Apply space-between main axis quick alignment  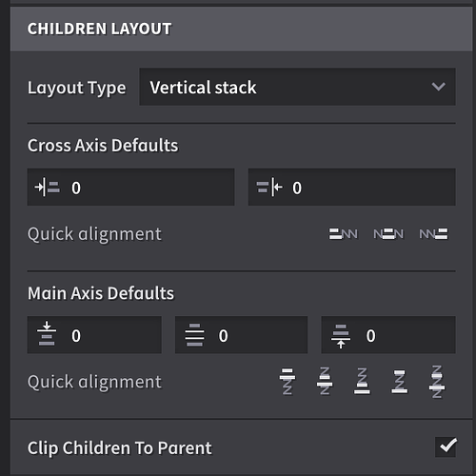pos(400,382)
